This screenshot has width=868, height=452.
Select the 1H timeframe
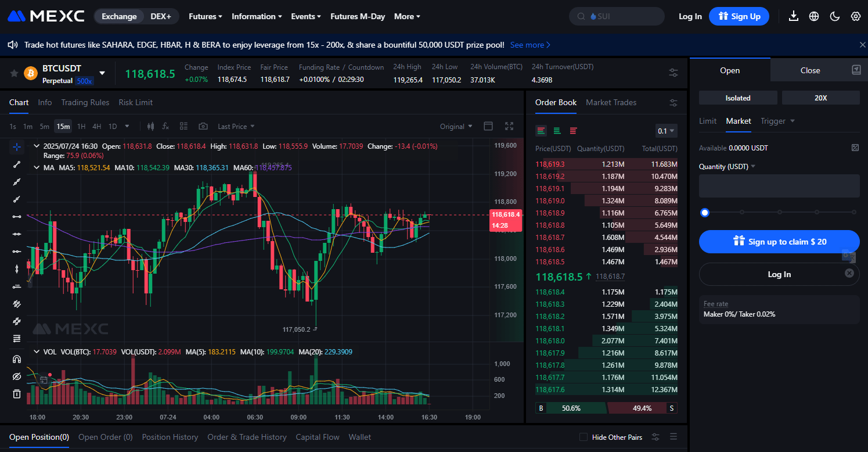point(81,126)
